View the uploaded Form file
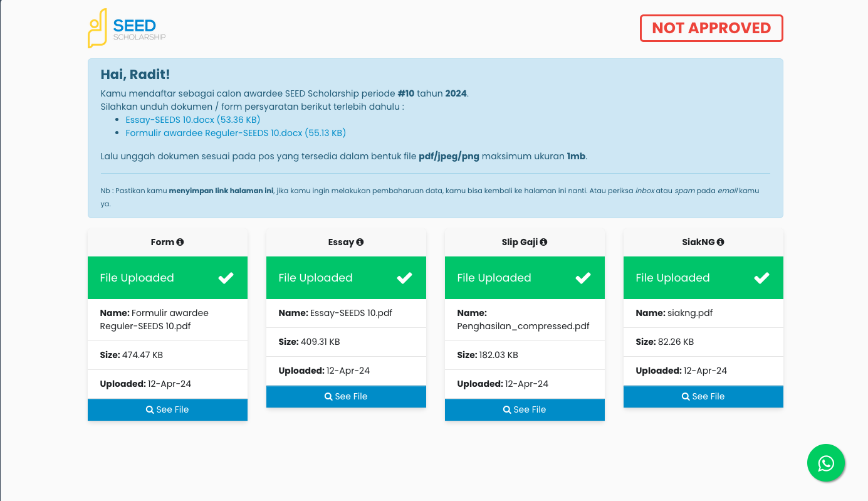Image resolution: width=868 pixels, height=501 pixels. click(167, 409)
